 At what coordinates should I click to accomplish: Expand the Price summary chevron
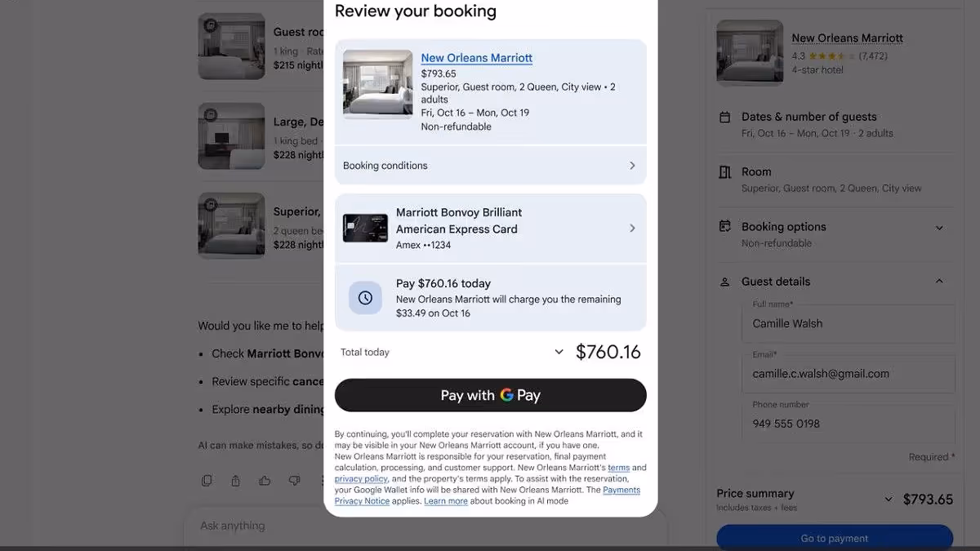[889, 500]
